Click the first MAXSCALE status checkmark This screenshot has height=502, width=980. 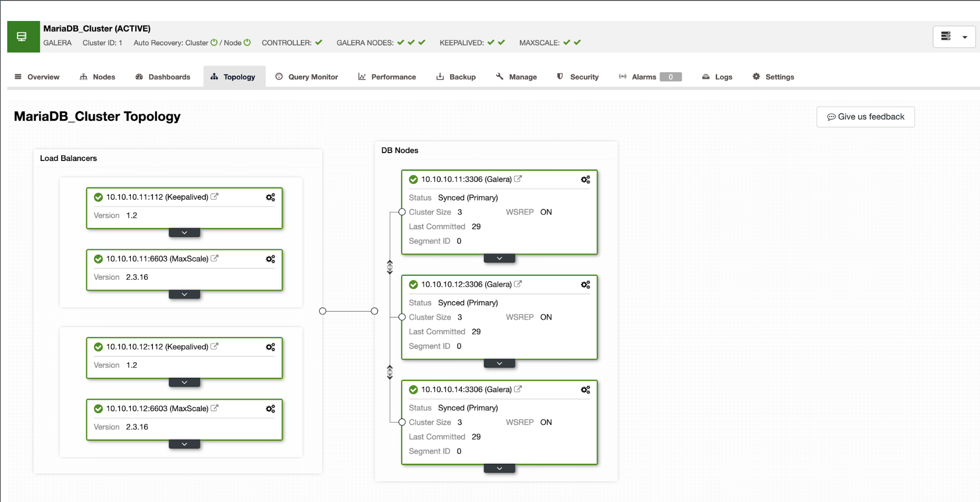click(567, 42)
